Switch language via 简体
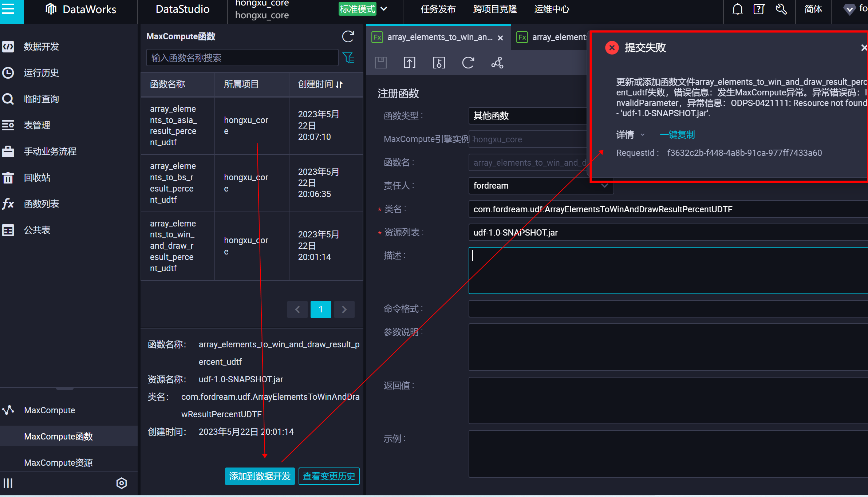 (x=813, y=9)
